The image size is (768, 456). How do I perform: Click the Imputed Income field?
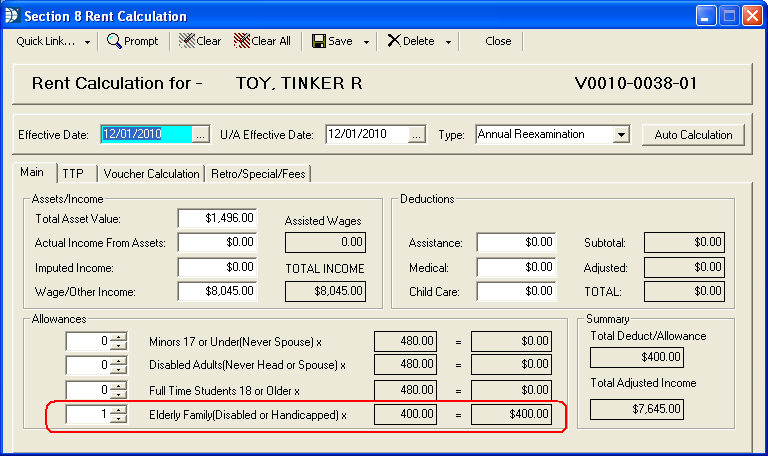coord(217,267)
